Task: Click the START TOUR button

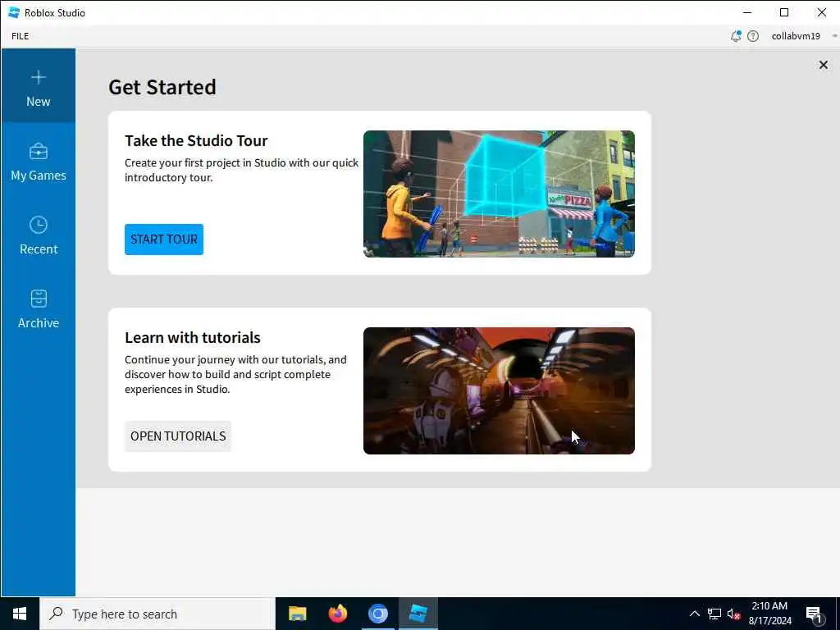Action: point(164,239)
